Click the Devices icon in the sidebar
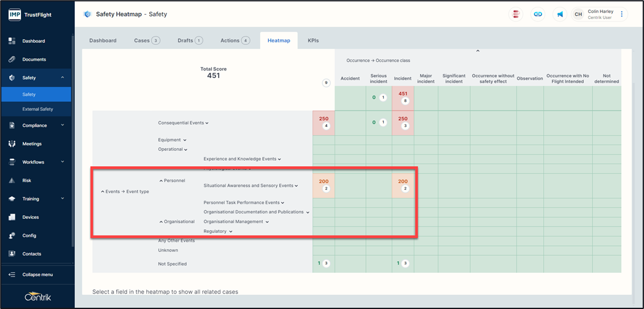This screenshot has height=309, width=644. [x=12, y=218]
